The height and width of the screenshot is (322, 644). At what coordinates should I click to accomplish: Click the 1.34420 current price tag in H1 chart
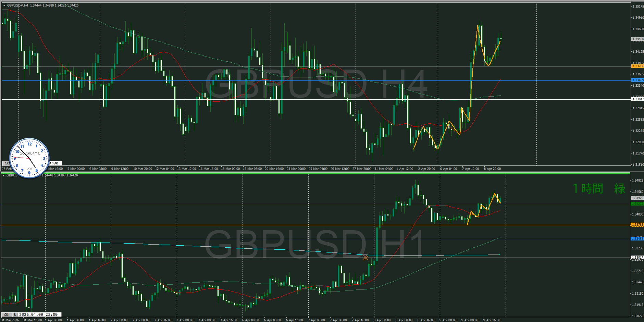[637, 198]
